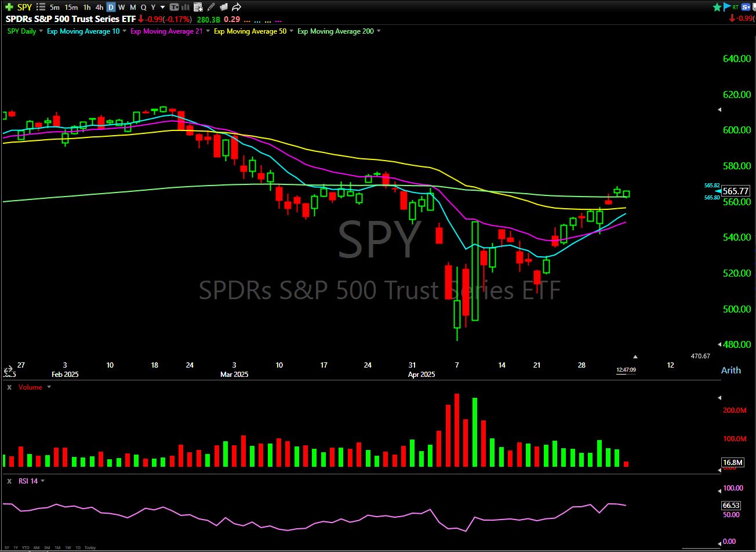The height and width of the screenshot is (552, 756).
Task: Click the horizontal arrows icon on time axis
Action: coord(8,370)
